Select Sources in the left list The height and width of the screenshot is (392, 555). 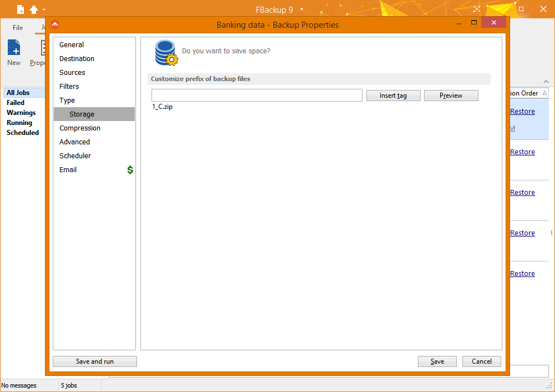(94, 72)
